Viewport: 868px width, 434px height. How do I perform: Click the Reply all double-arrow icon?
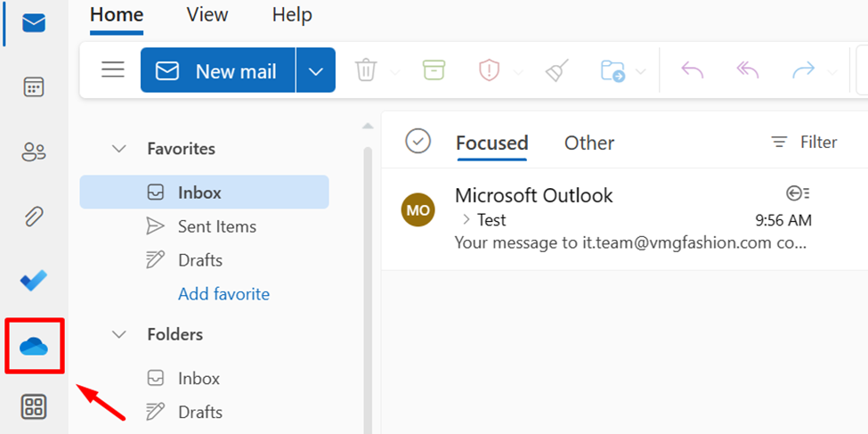748,70
